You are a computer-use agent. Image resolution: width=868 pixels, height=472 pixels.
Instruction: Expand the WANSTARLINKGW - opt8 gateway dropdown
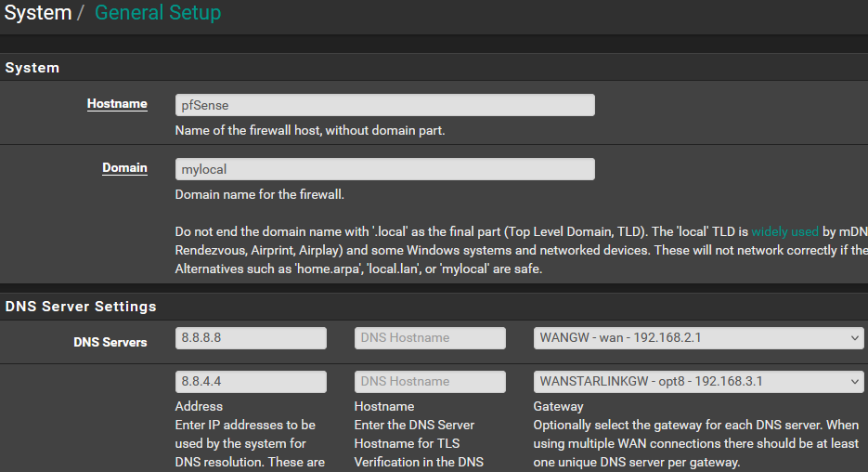tap(698, 382)
